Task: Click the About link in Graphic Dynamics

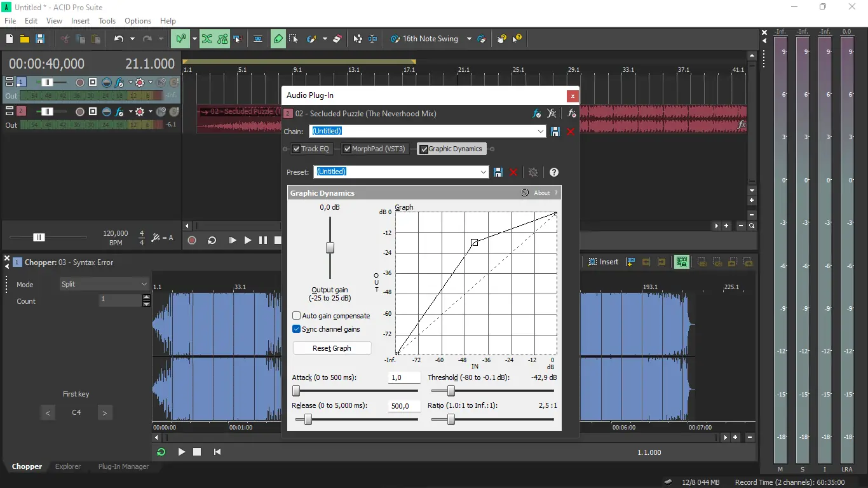Action: [541, 193]
